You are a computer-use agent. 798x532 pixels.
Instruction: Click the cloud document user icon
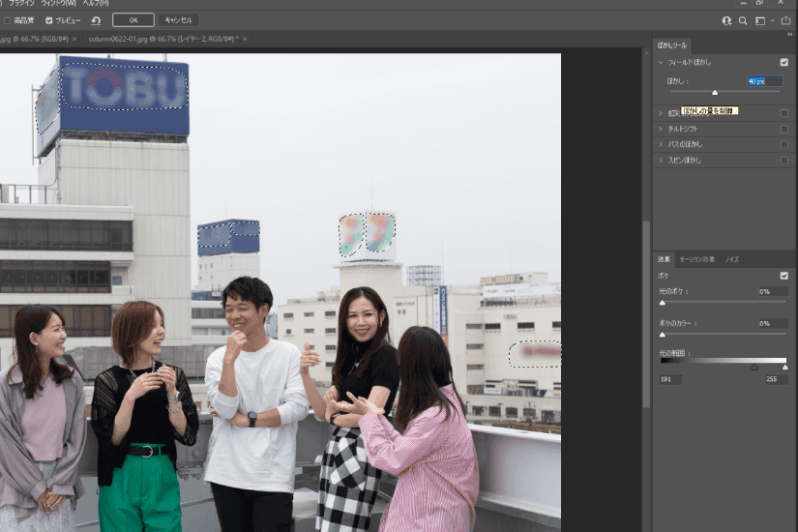tap(726, 20)
